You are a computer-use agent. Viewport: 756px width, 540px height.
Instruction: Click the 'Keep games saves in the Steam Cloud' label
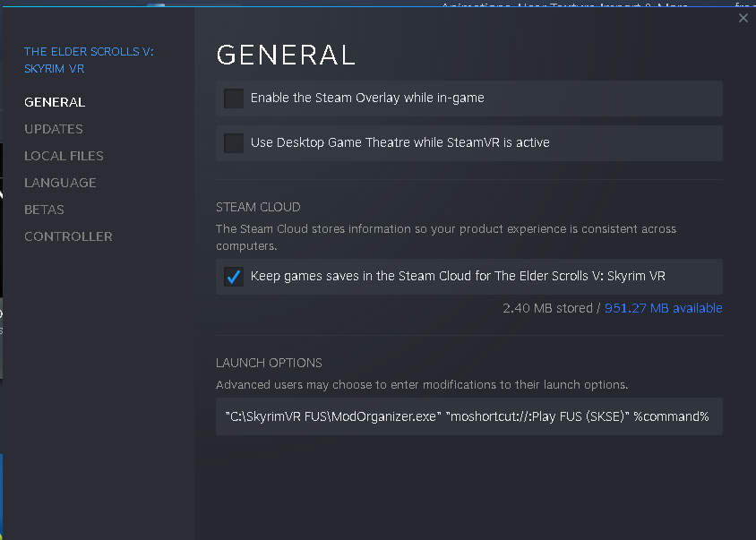click(458, 276)
